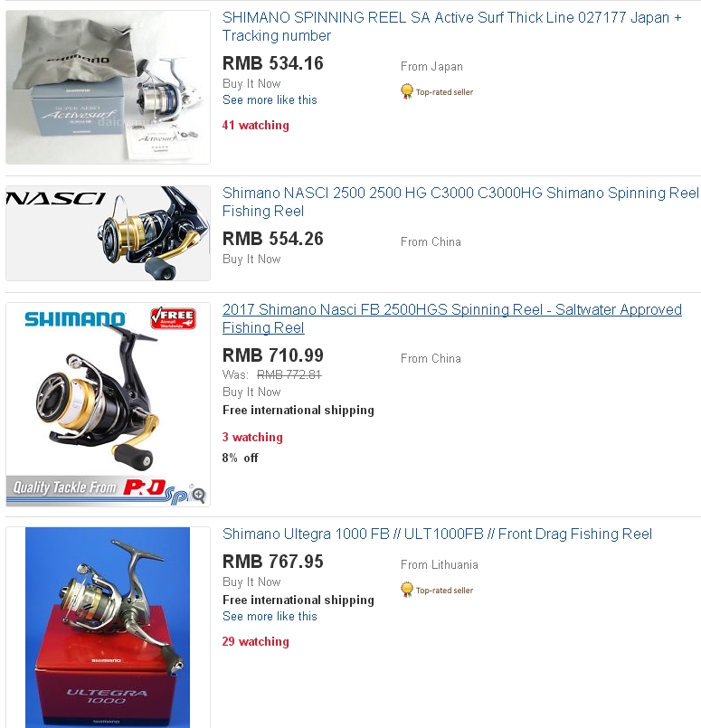Click See more like this under Ultegra listing

click(270, 616)
